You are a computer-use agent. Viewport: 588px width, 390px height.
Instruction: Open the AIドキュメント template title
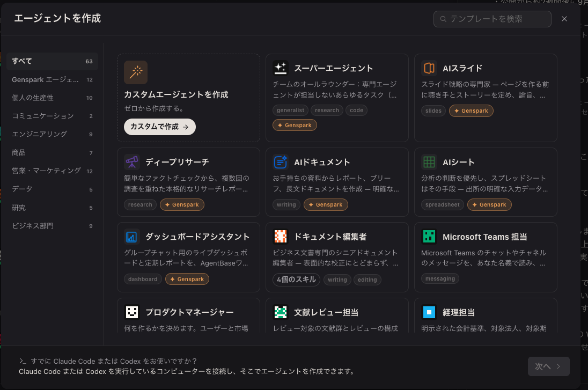[322, 162]
